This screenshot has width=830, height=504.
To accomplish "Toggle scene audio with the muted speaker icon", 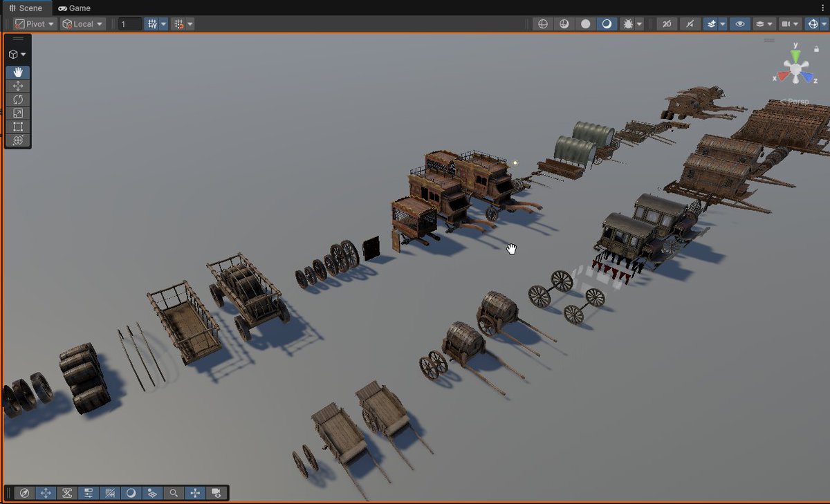I will [x=689, y=24].
